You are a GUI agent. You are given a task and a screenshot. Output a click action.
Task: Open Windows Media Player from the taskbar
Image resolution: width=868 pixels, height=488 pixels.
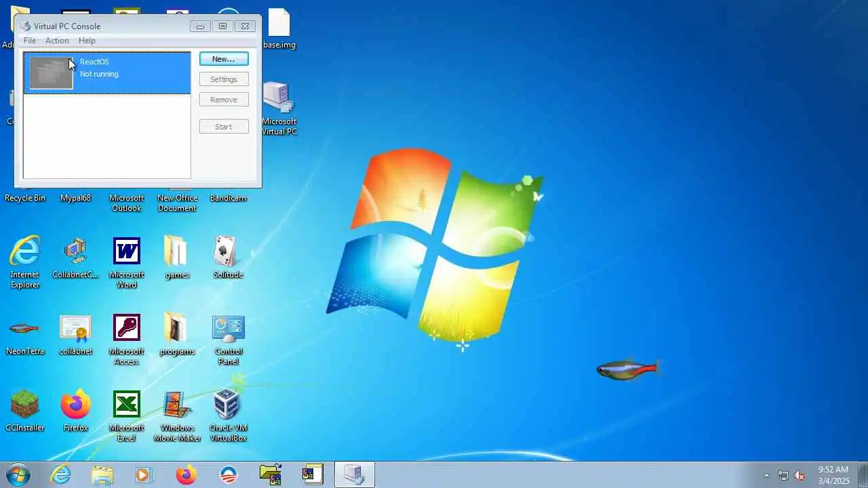[144, 475]
